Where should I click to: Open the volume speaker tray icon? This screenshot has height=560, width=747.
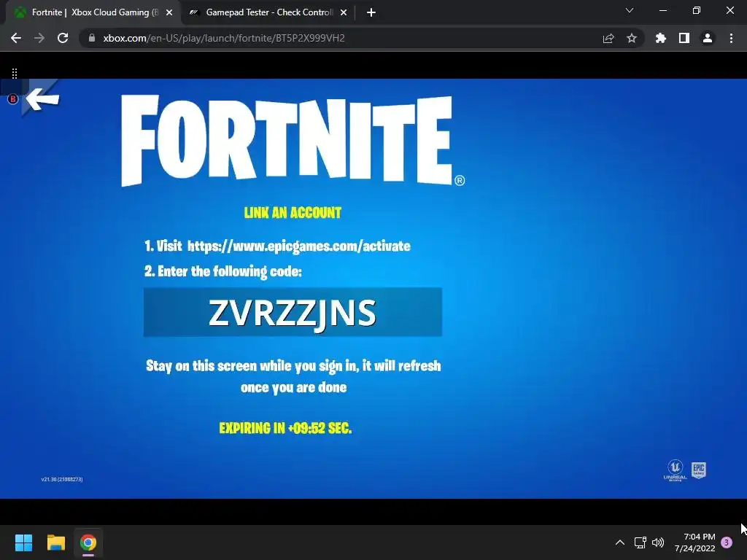[x=658, y=542]
